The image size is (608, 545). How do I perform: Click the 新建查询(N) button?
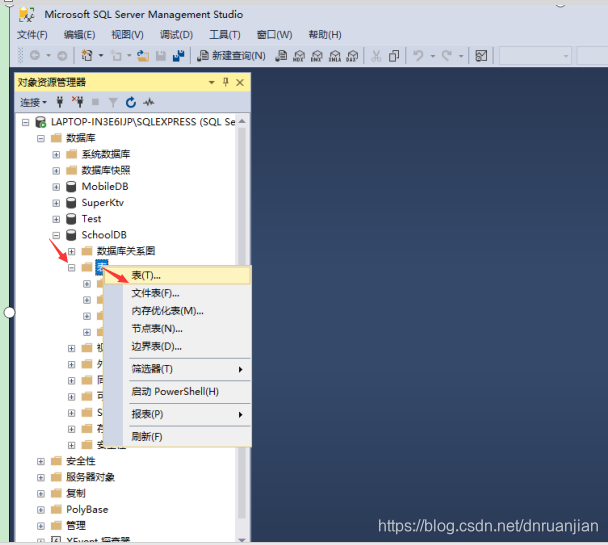(x=231, y=56)
